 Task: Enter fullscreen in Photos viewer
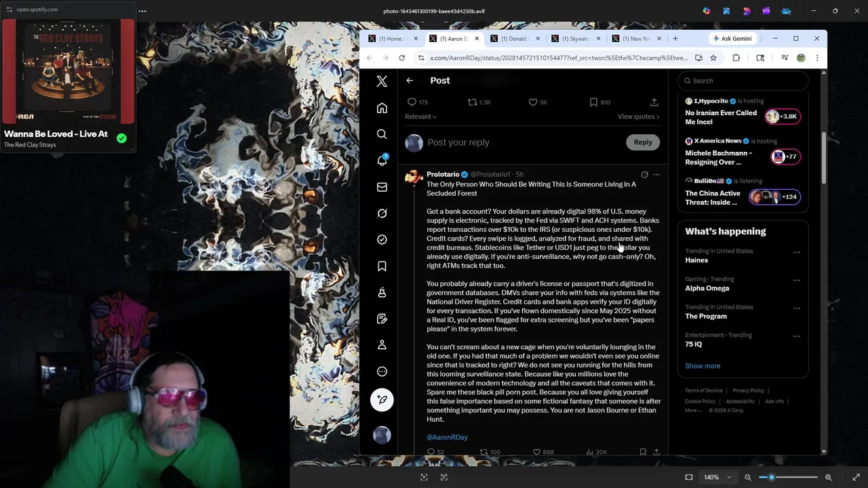[856, 477]
